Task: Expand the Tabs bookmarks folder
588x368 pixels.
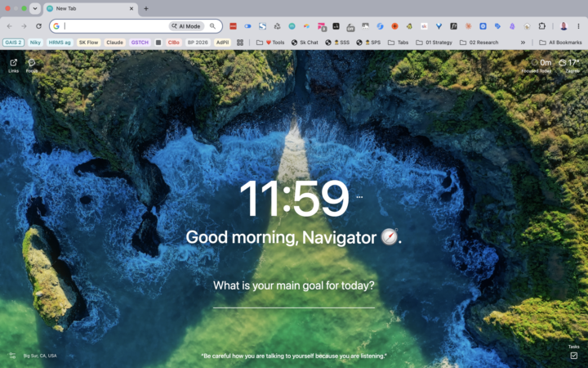Action: click(x=398, y=43)
